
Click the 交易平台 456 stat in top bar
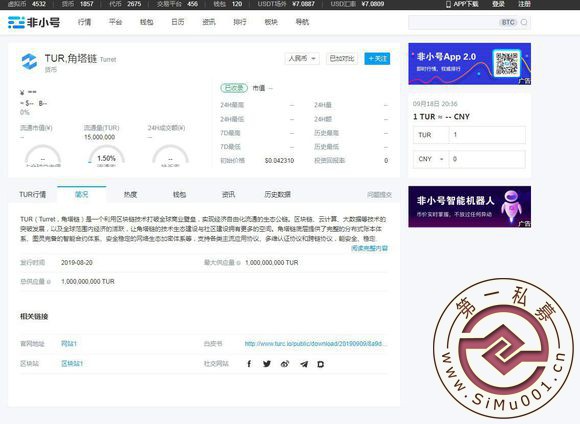click(x=177, y=4)
